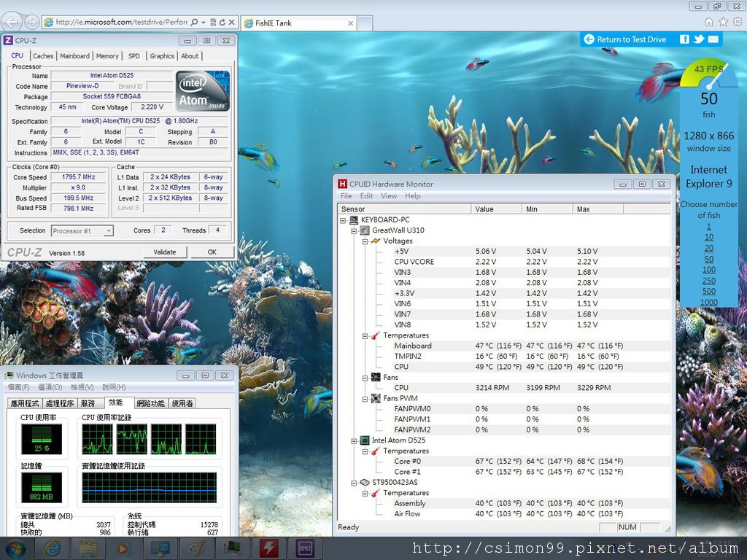Open the View menu in Hardware Monitor
This screenshot has height=560, width=747.
click(389, 196)
